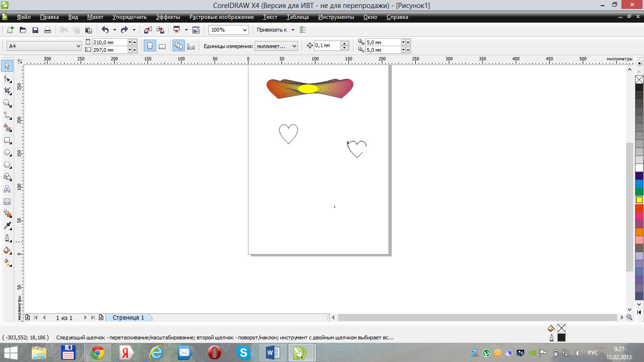
Task: Open the Welcome screen icon
Action: point(196,30)
